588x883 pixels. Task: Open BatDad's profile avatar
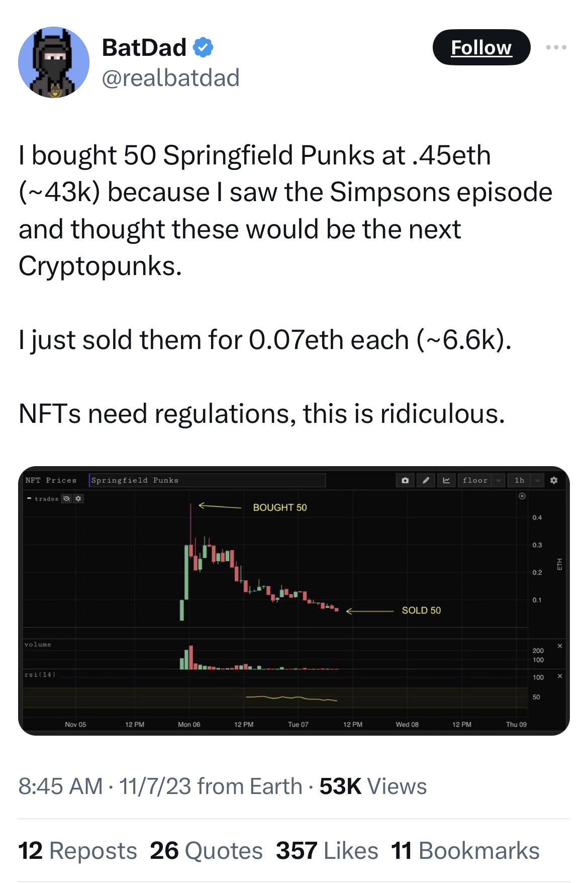(x=54, y=62)
